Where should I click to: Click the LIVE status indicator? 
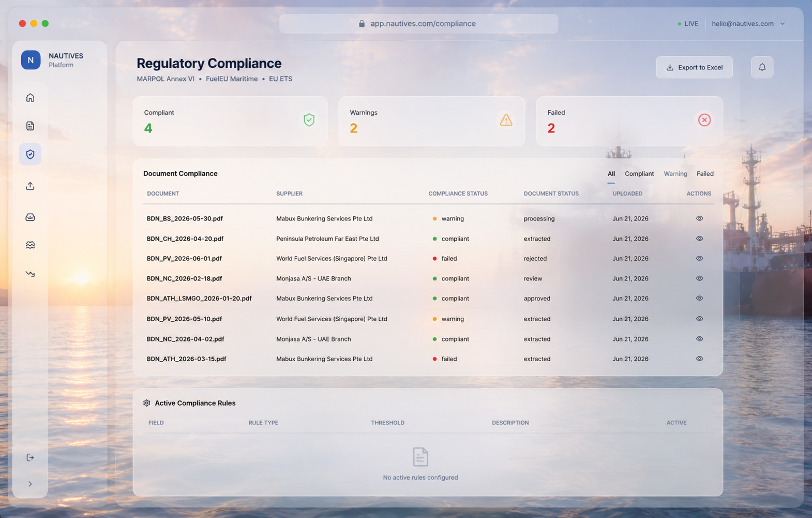point(688,24)
